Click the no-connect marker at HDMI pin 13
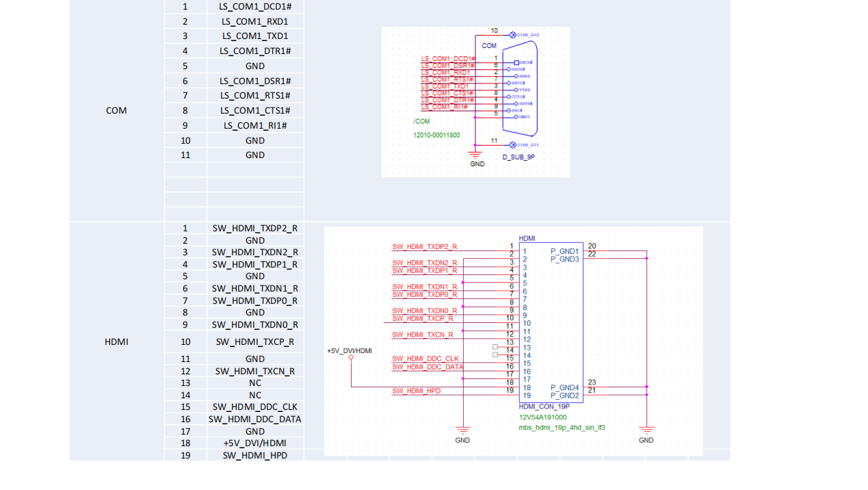Screen dimensions: 868x490 click(x=495, y=347)
